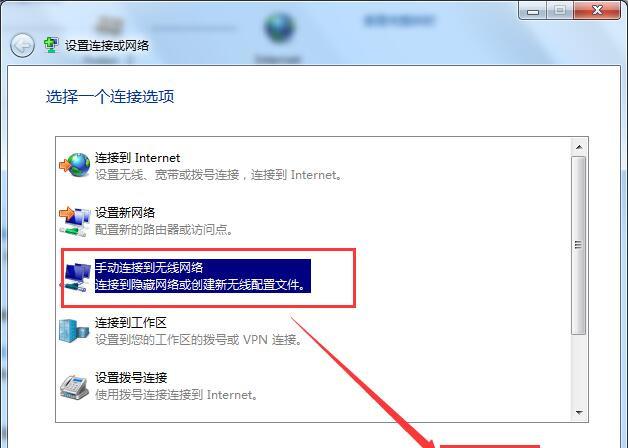Click the 手动连接到无线网络 wireless icon

75,276
